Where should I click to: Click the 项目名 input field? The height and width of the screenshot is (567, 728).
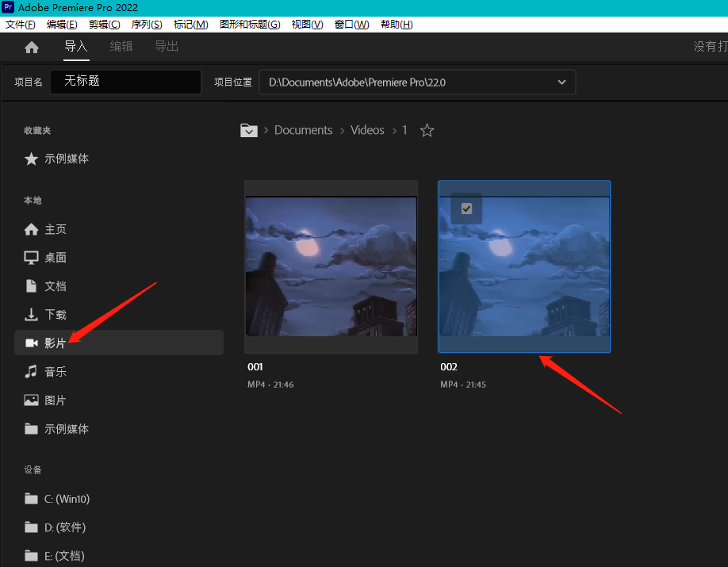pyautogui.click(x=126, y=82)
